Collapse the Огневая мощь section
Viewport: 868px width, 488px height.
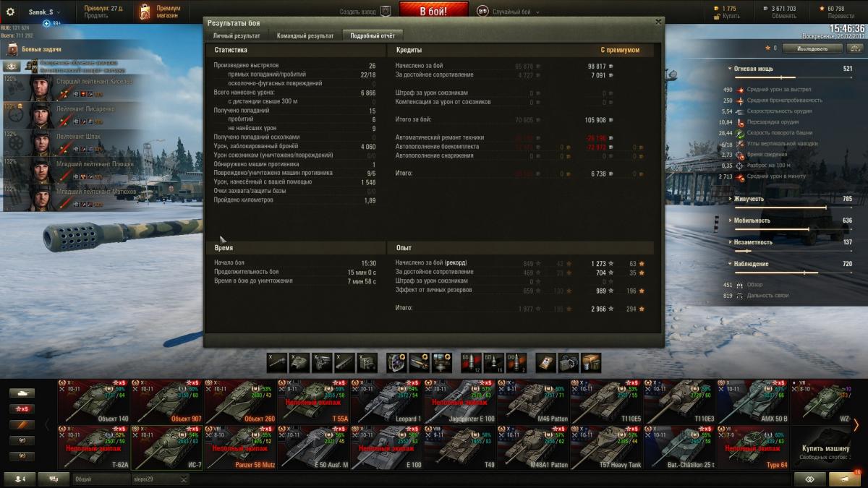730,69
